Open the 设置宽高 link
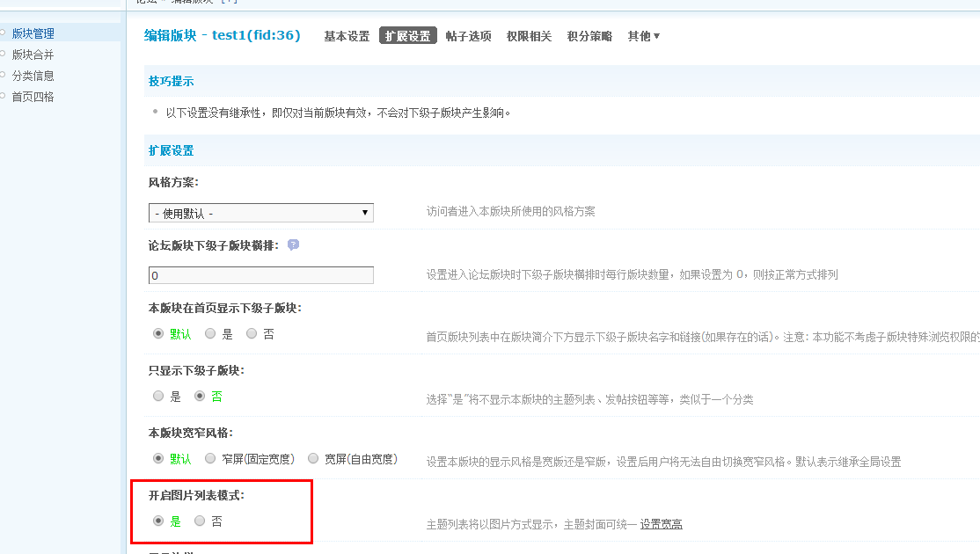This screenshot has width=980, height=554. (662, 525)
